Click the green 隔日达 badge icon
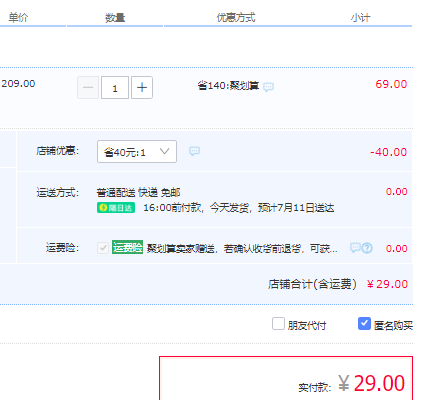 tap(116, 208)
